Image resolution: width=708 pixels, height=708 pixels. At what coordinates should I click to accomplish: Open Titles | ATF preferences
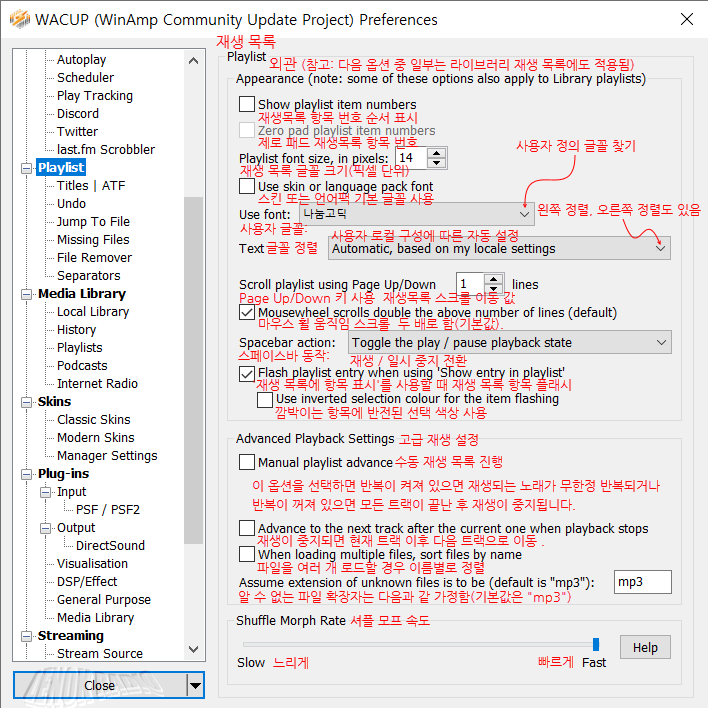tap(91, 186)
